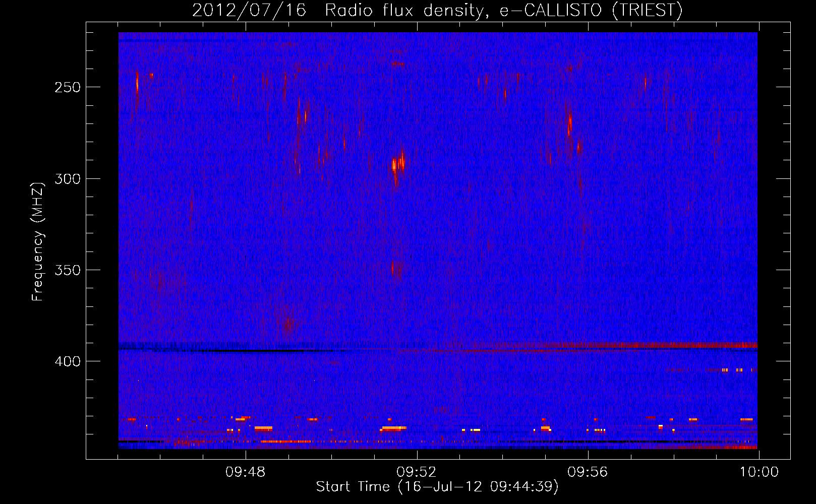816x504 pixels.
Task: Click the 09:52 time axis label
Action: click(x=417, y=472)
